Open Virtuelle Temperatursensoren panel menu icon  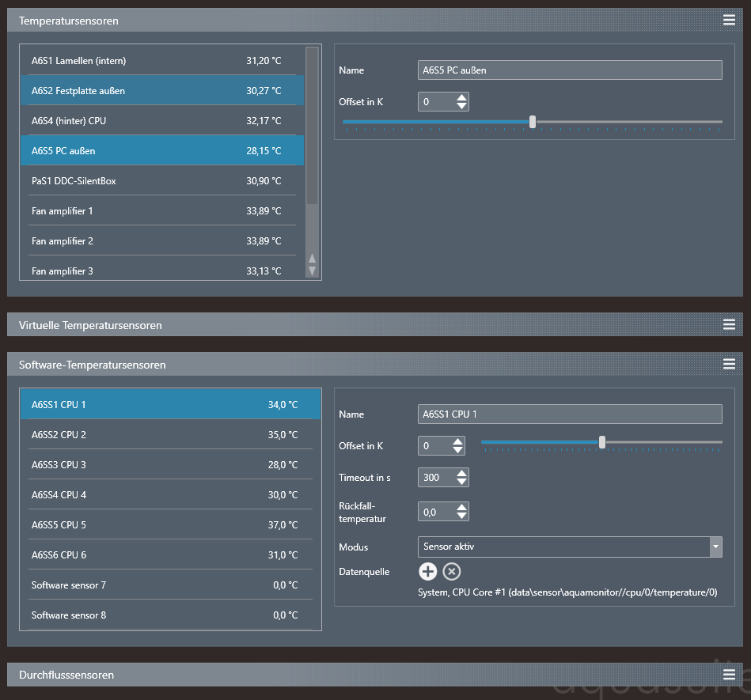click(729, 324)
